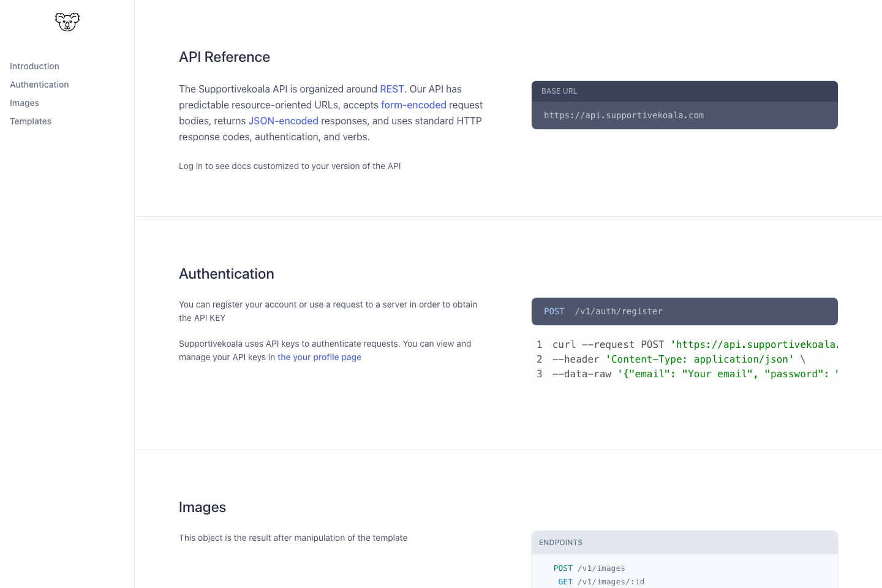Select Images in the sidebar
This screenshot has height=588, width=882.
tap(24, 103)
